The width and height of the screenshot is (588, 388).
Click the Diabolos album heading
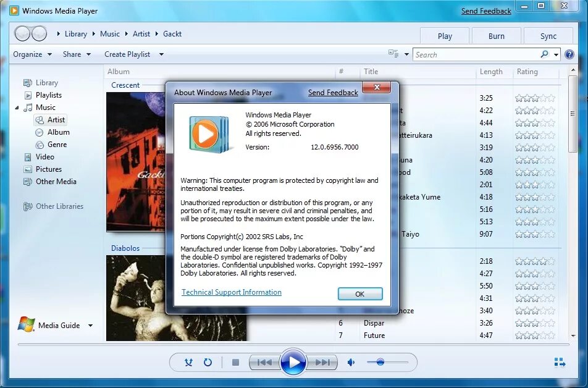[125, 248]
